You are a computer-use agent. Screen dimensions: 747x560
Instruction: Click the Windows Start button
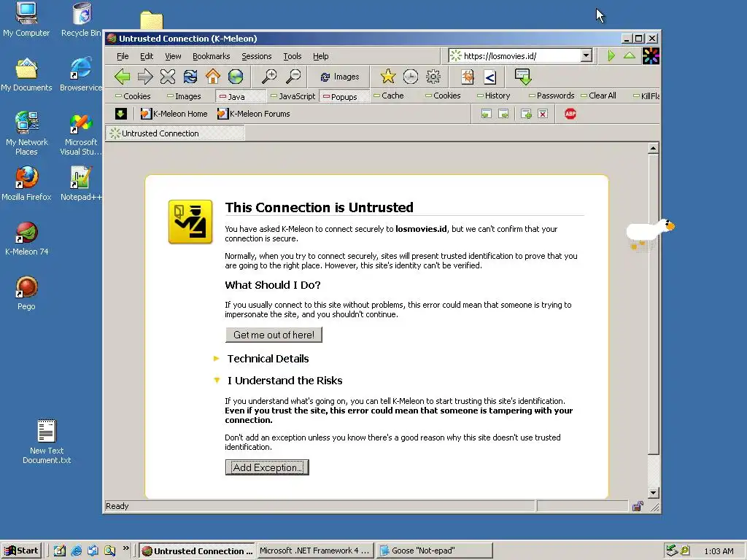click(x=21, y=551)
